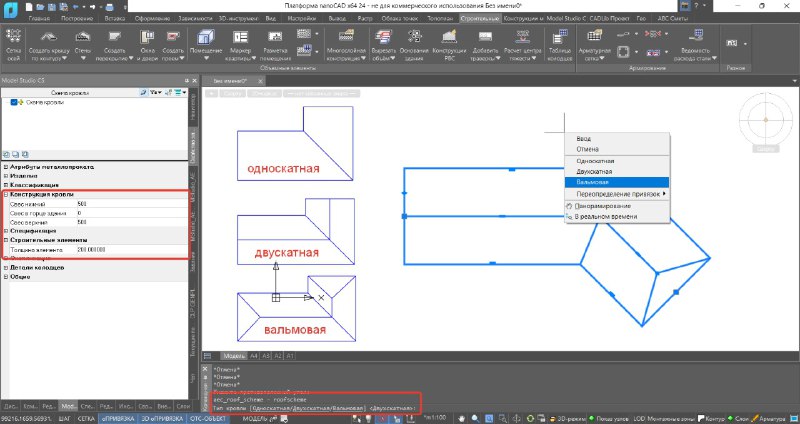Select Ввод in context menu

click(x=617, y=139)
